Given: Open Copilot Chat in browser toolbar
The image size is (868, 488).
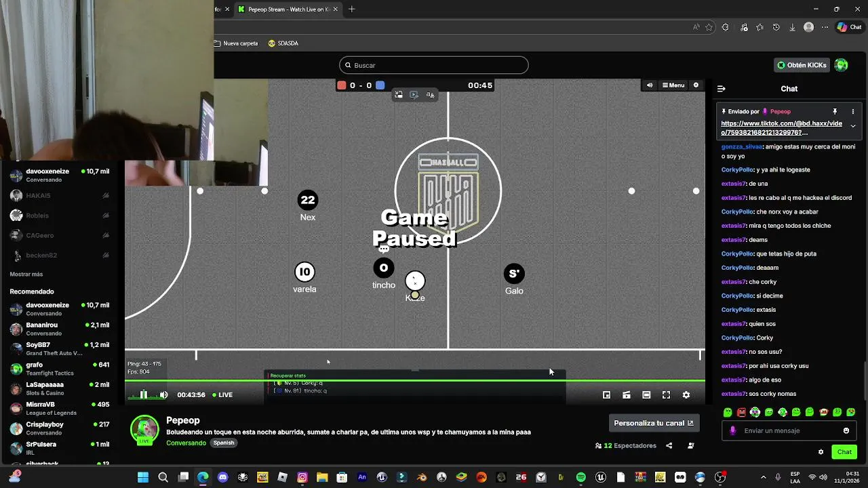Looking at the screenshot, I should point(849,27).
